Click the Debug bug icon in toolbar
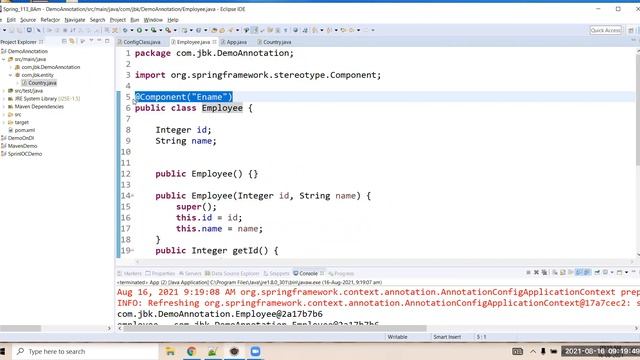Viewport: 640px width, 360px height. click(x=125, y=30)
